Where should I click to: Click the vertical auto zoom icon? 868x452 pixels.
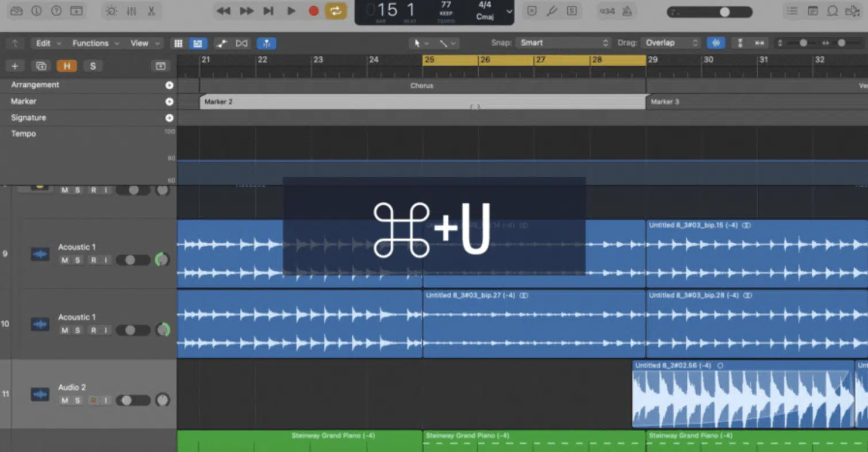[740, 43]
